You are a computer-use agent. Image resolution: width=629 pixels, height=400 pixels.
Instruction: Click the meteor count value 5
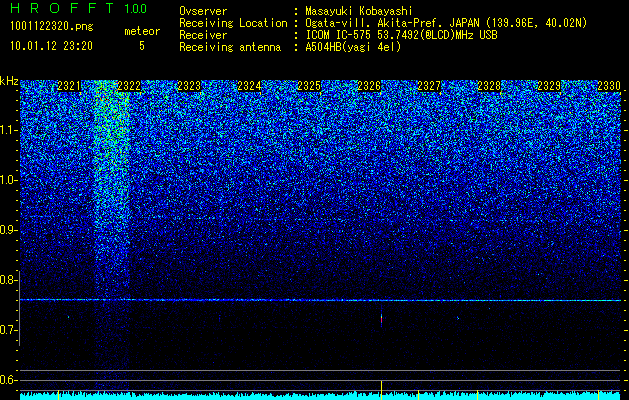(x=142, y=46)
